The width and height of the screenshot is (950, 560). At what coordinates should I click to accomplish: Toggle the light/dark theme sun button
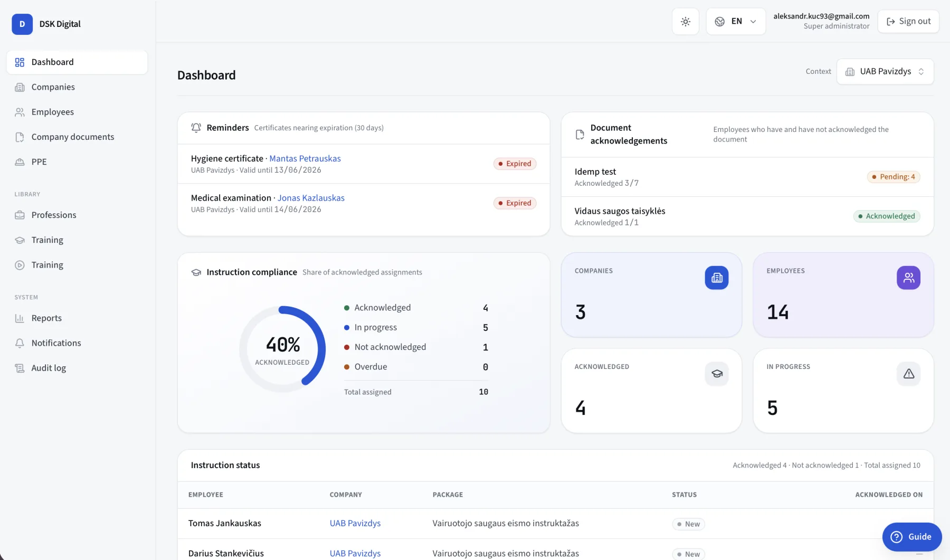[x=685, y=22]
